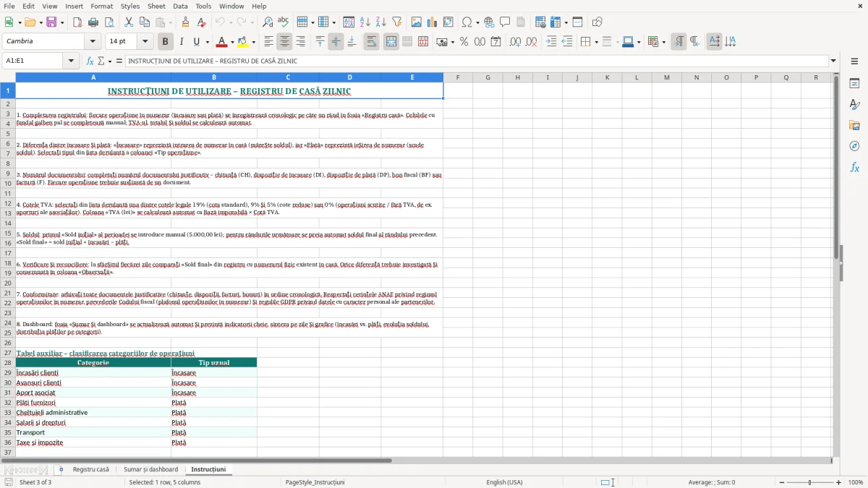Toggle Center Horizontally alignment
868x488 pixels.
pos(285,42)
